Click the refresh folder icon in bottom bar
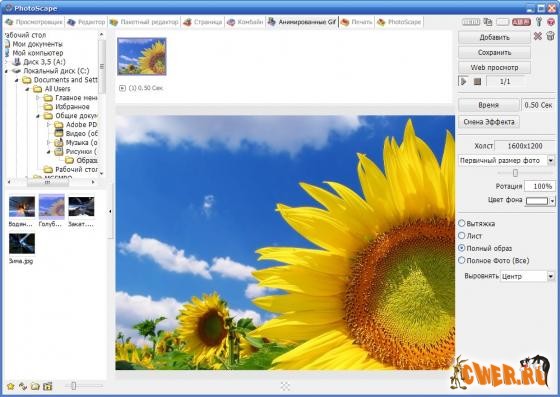Screen dimensions: 560x397 coord(23,386)
